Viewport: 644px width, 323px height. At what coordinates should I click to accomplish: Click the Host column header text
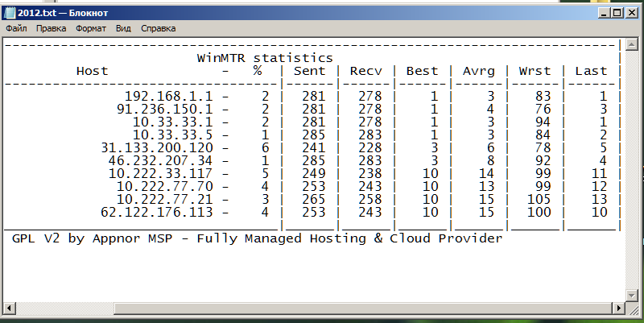(92, 71)
